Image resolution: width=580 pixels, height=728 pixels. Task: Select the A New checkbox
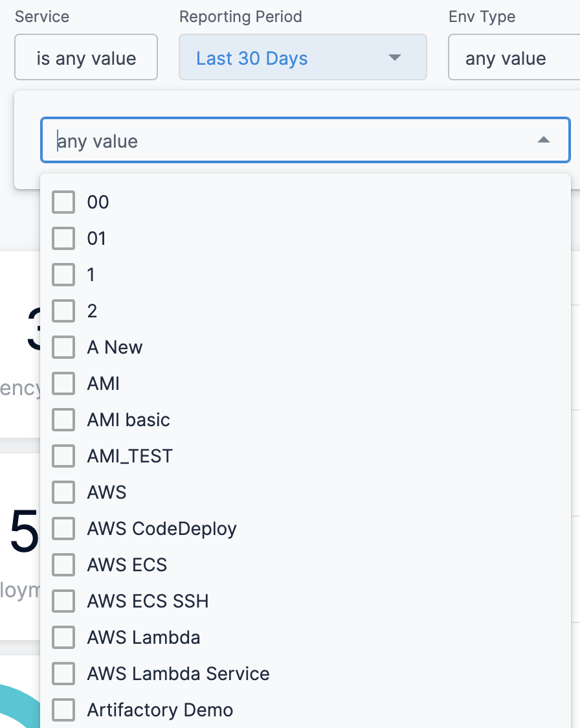pos(63,347)
